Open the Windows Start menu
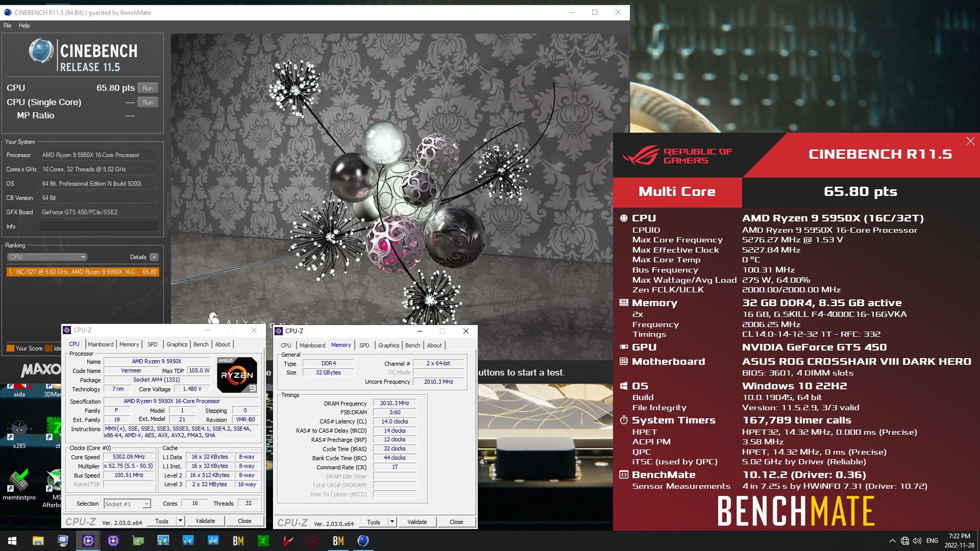 [x=12, y=541]
